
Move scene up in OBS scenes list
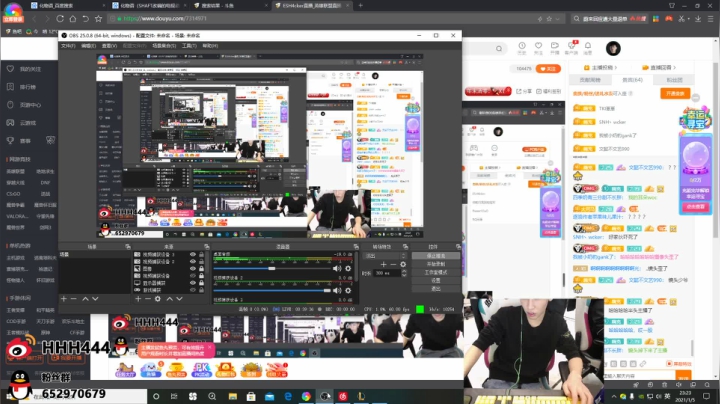pos(85,299)
